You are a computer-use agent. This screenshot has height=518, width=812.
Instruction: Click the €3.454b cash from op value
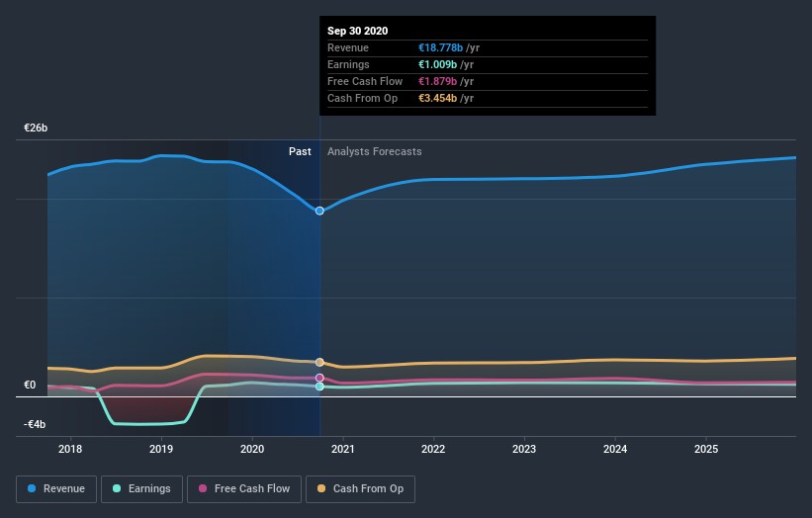pos(437,98)
